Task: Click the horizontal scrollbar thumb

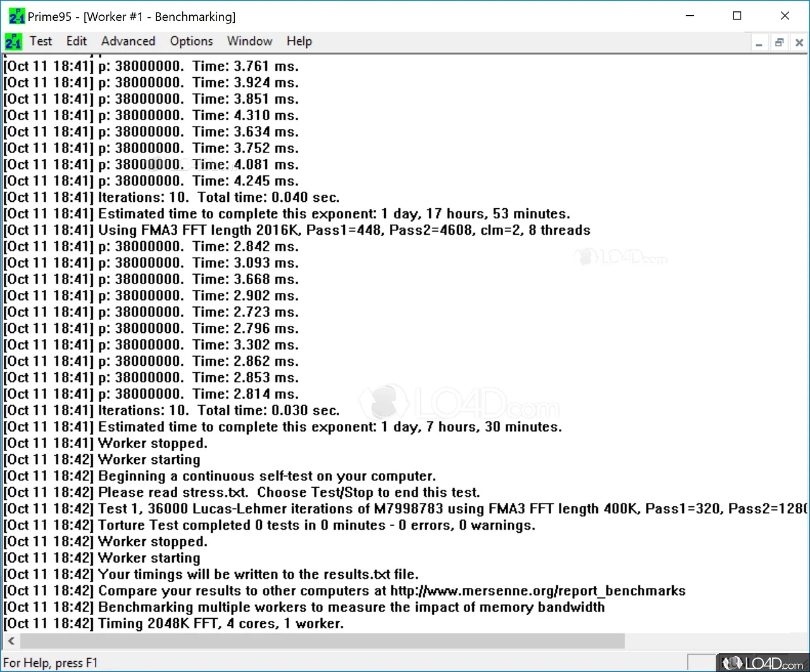Action: pyautogui.click(x=322, y=641)
